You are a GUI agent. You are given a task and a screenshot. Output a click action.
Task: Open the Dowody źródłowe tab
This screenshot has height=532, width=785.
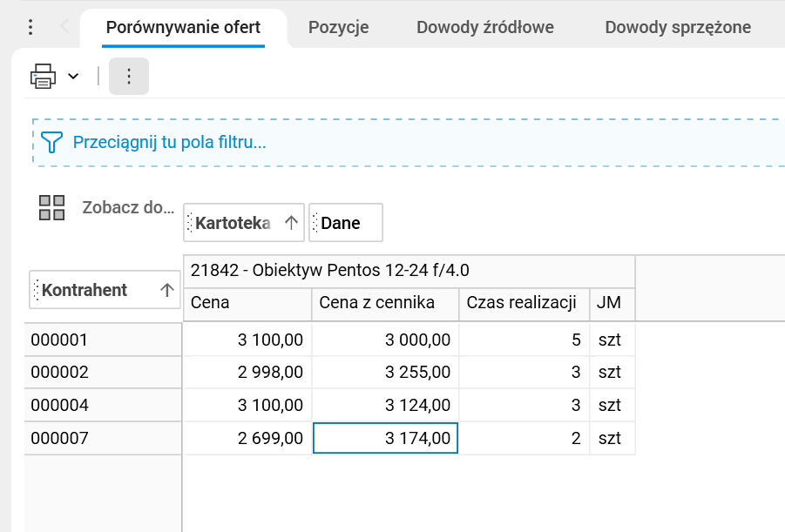pyautogui.click(x=485, y=27)
